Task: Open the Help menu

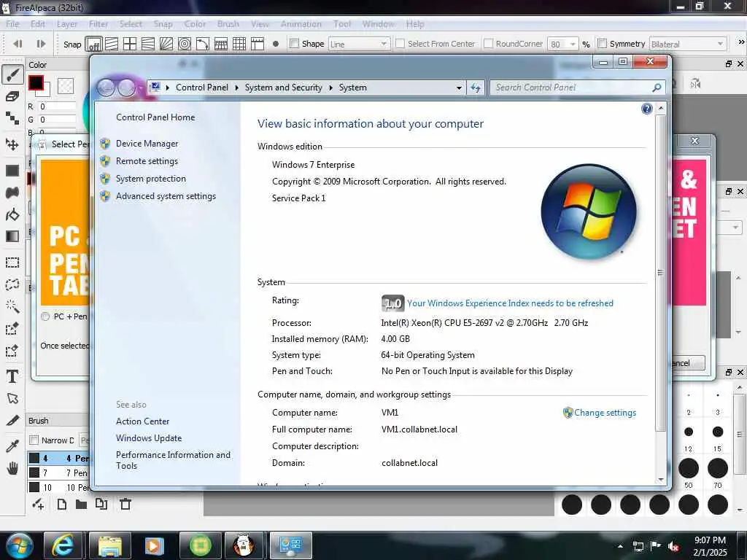Action: 415,24
